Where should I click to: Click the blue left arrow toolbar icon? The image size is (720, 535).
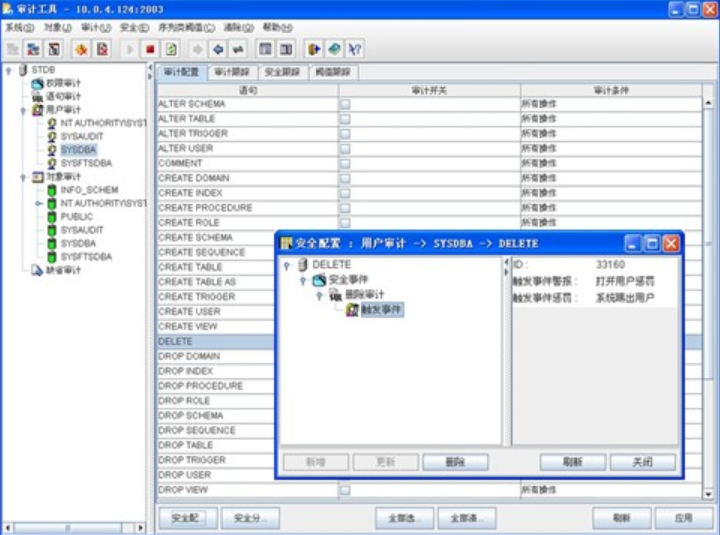coord(218,48)
